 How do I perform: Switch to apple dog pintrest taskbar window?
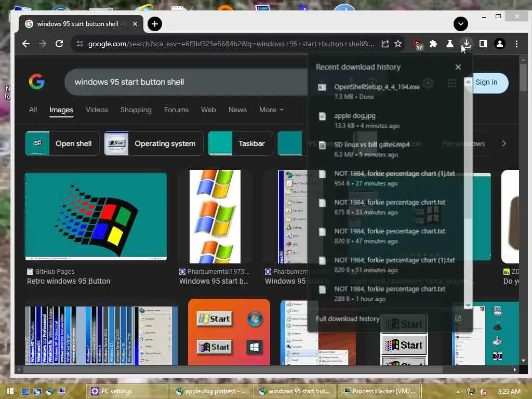tap(210, 391)
